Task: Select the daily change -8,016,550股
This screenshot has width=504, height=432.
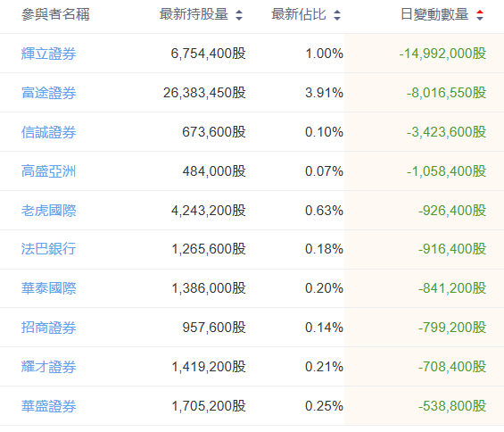Action: tap(447, 93)
